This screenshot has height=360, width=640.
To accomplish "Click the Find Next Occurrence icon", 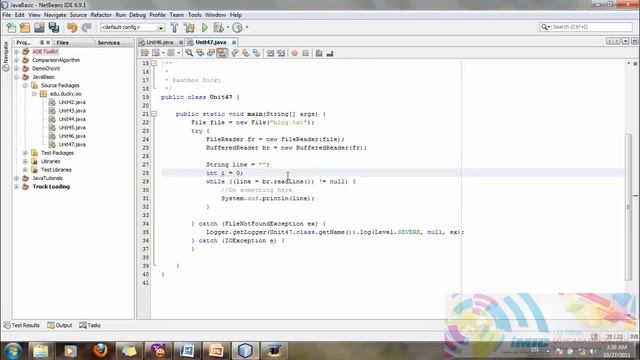I will tap(211, 53).
